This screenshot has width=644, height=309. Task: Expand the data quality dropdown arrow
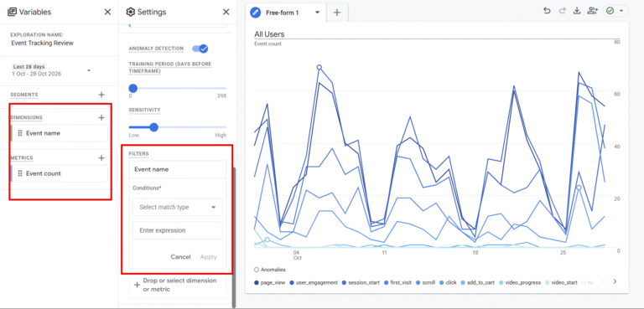click(621, 11)
